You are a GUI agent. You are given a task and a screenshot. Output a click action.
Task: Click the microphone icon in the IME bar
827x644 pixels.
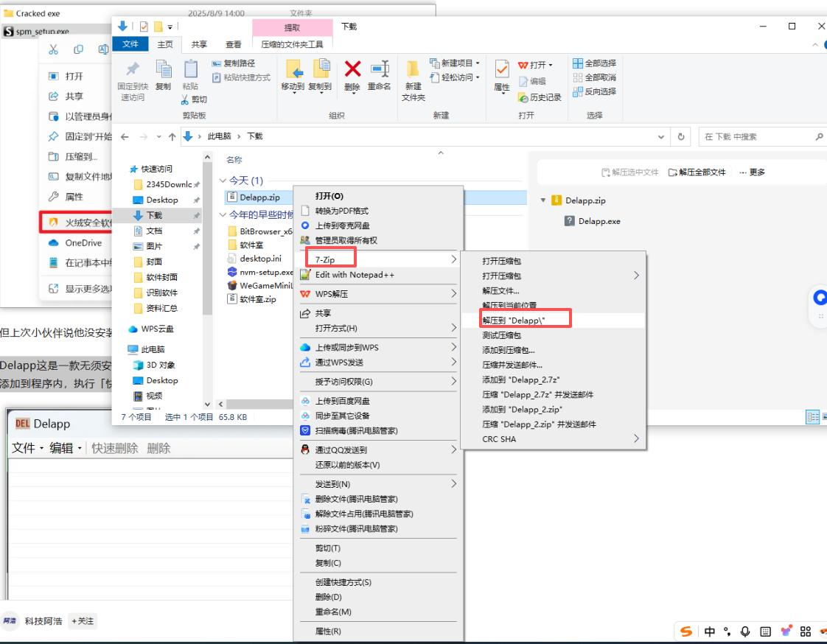[x=745, y=631]
